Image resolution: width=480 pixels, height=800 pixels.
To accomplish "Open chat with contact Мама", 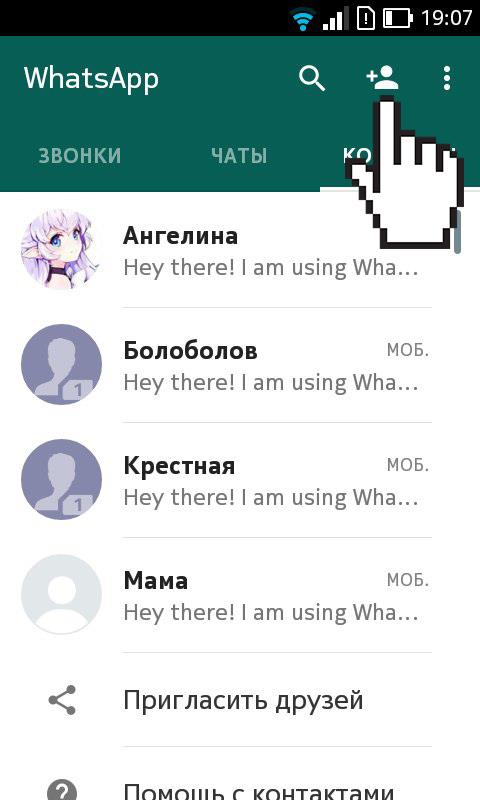I will (240, 595).
